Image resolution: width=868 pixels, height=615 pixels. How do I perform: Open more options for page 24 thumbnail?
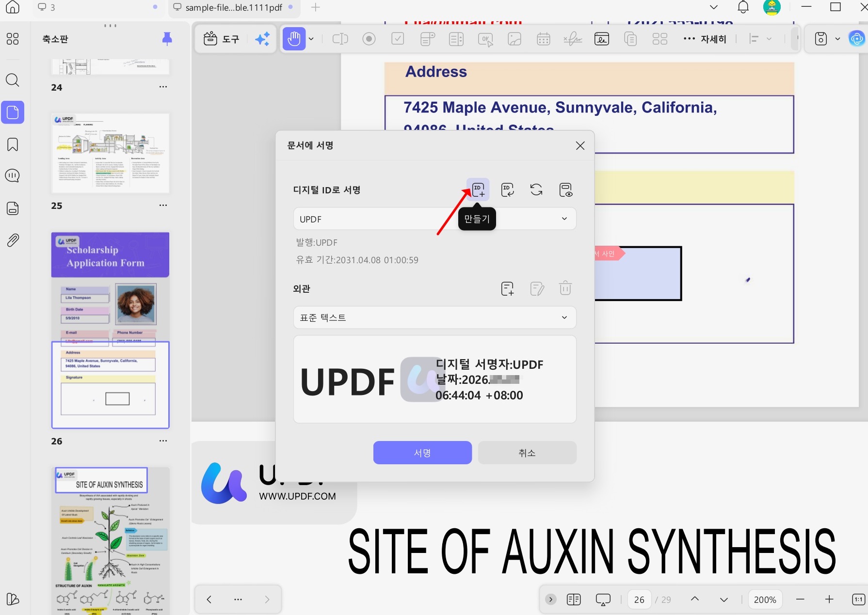163,87
